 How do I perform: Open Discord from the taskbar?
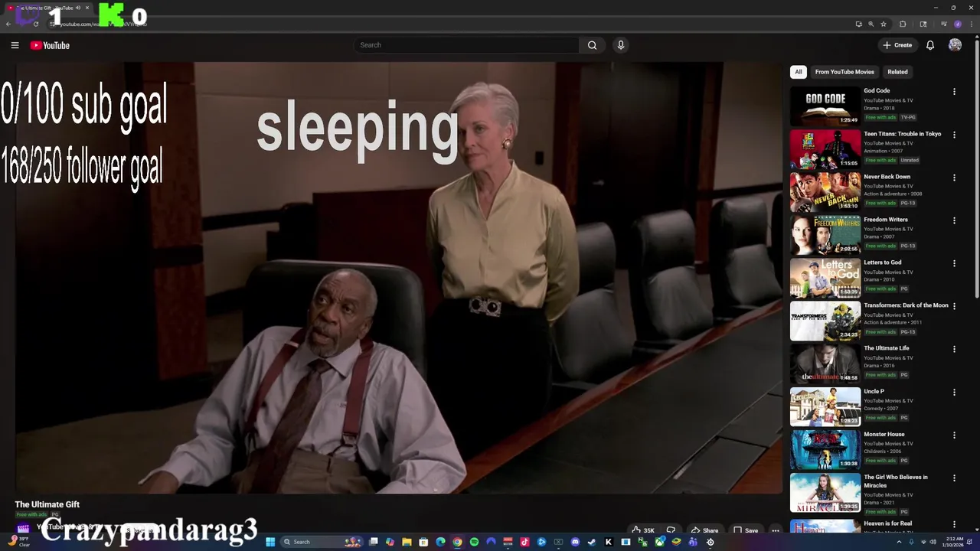point(575,542)
